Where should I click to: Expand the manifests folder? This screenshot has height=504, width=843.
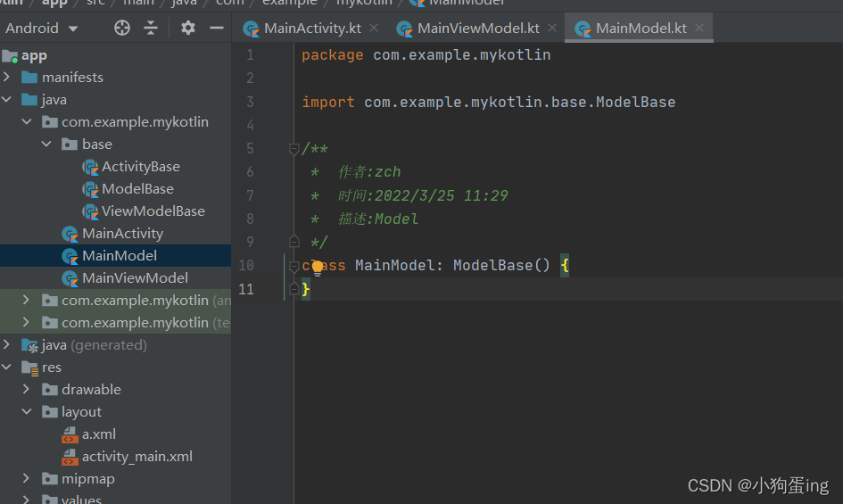(7, 78)
